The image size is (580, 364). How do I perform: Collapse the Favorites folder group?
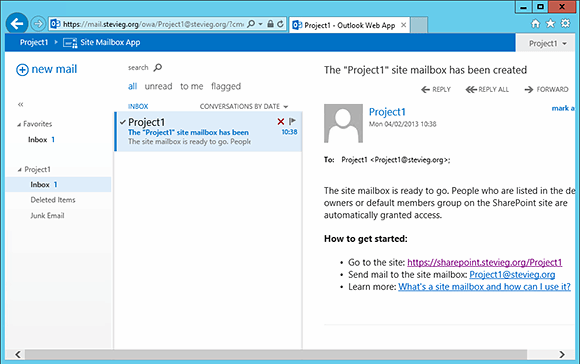tap(19, 125)
